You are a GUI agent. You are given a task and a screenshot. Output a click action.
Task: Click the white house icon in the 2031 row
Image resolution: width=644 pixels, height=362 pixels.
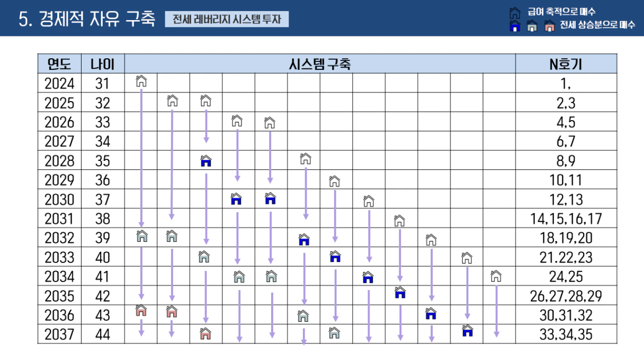[399, 221]
